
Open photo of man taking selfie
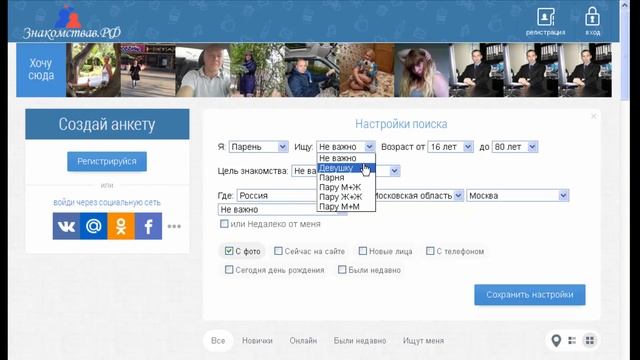(203, 70)
